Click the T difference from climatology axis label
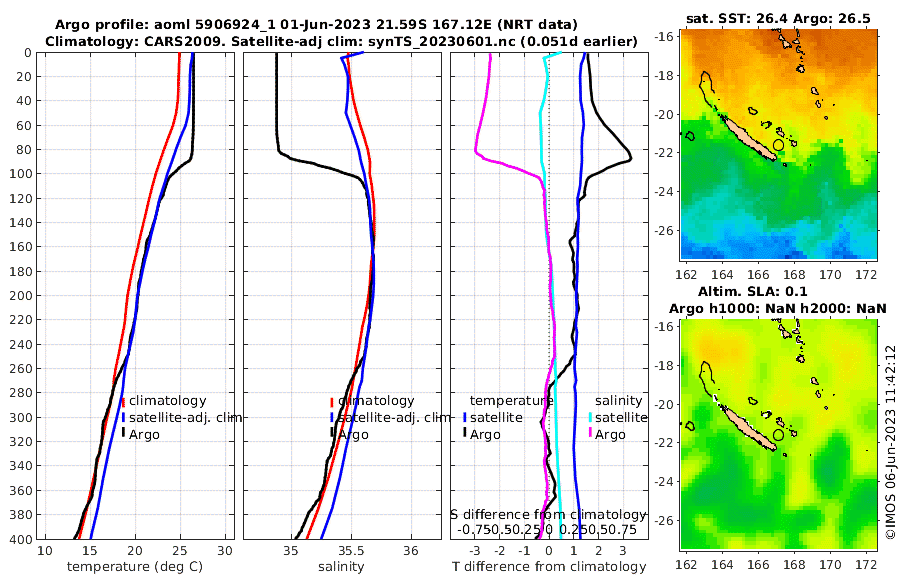 click(x=549, y=567)
